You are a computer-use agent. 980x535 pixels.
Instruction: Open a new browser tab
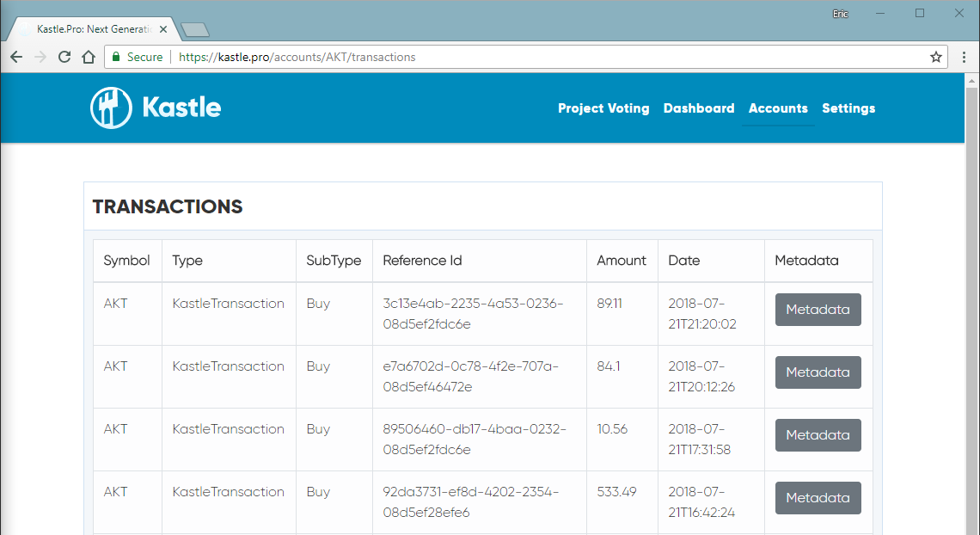click(195, 29)
